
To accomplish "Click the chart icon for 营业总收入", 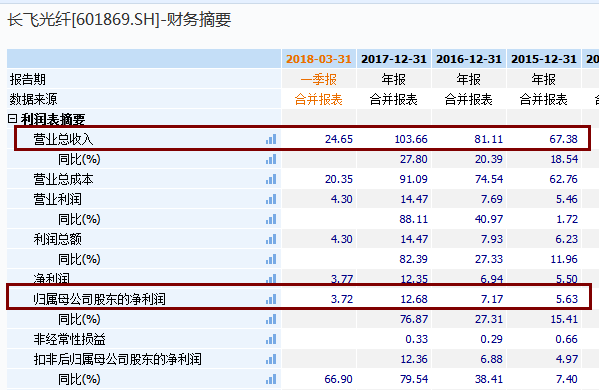I will point(271,139).
